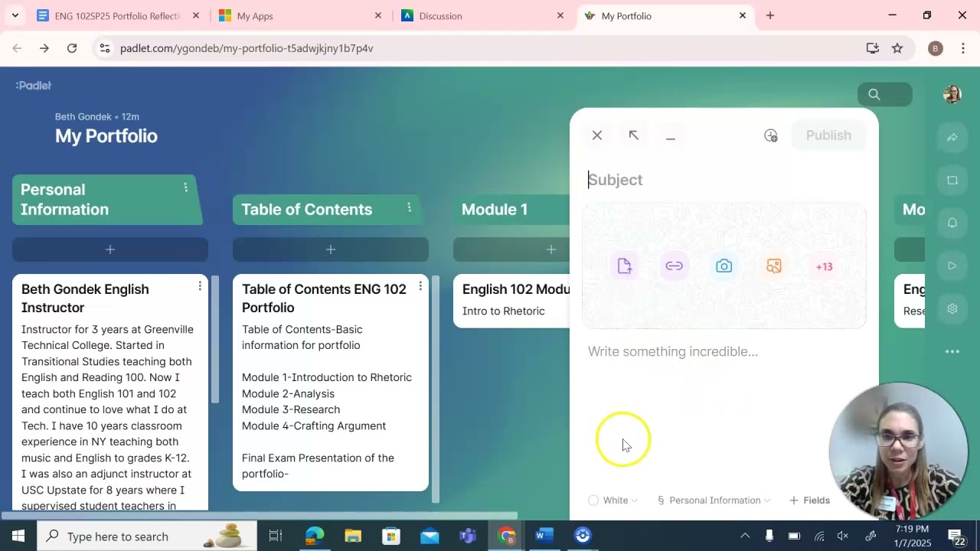
Task: Select the My Portfolio browser tab
Action: (665, 15)
